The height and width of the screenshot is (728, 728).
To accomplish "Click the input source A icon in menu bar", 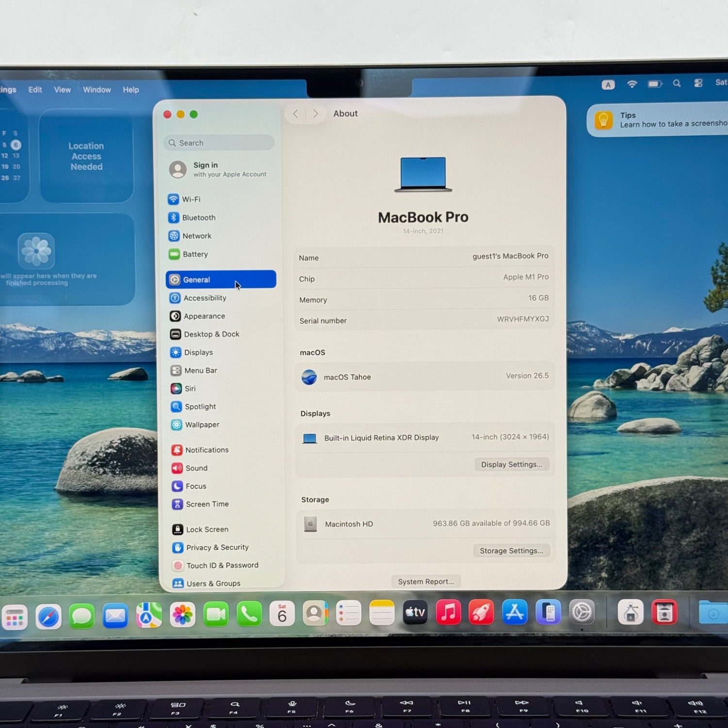I will (608, 85).
